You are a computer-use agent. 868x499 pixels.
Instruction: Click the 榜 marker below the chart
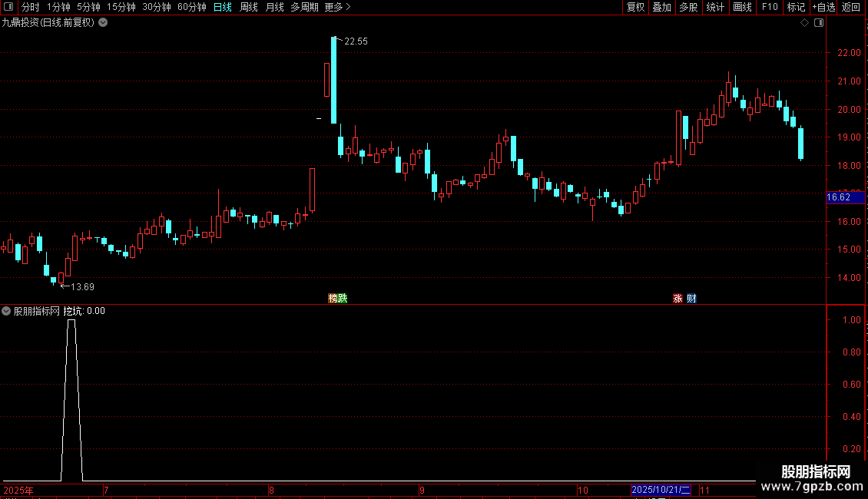[333, 298]
